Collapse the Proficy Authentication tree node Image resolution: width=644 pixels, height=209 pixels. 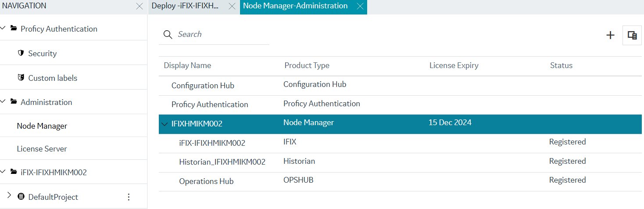[4, 29]
